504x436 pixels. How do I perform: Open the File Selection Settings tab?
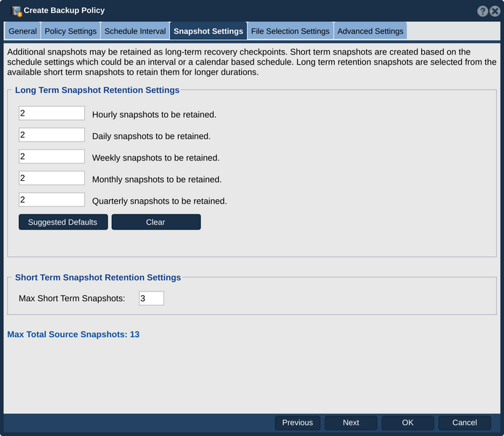tap(290, 31)
